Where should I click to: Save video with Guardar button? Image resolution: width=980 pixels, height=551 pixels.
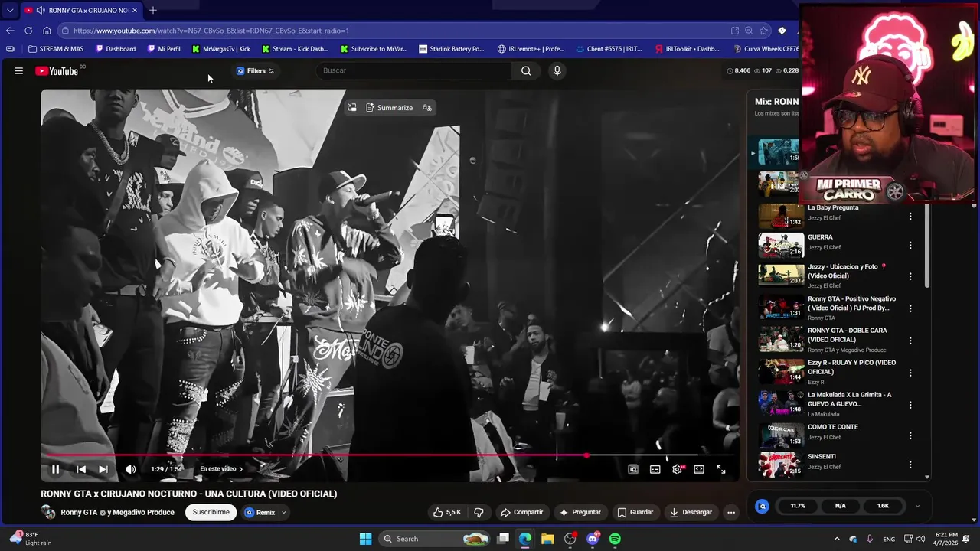pos(635,512)
